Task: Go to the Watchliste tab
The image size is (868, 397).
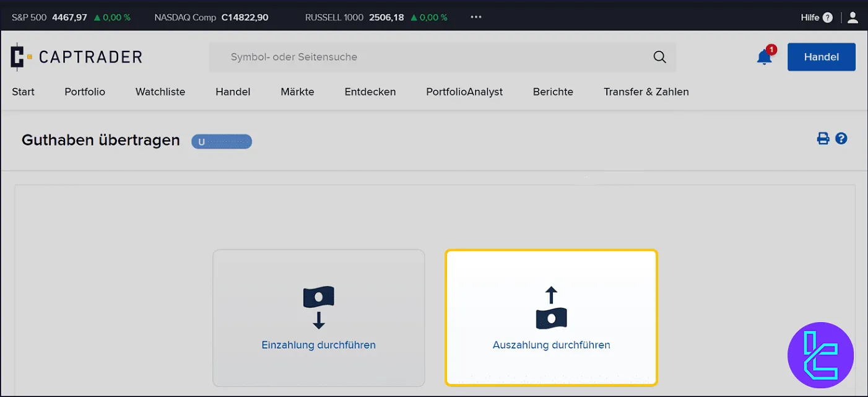Action: coord(160,92)
